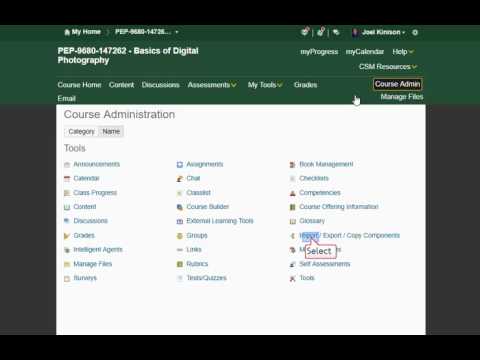Switch to Category view
Screen dimensions: 480x360
point(81,131)
